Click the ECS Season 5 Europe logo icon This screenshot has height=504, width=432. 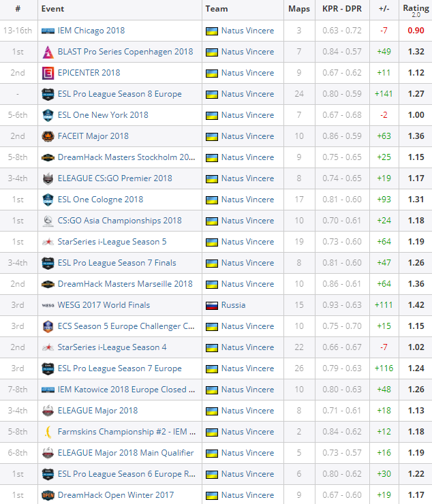coord(48,326)
